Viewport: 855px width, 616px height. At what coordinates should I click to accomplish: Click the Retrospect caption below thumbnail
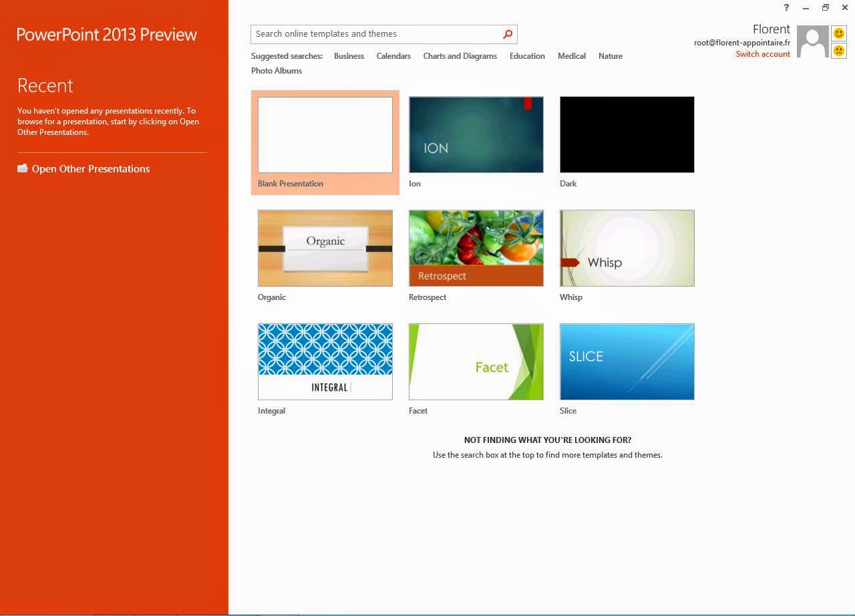pos(427,297)
